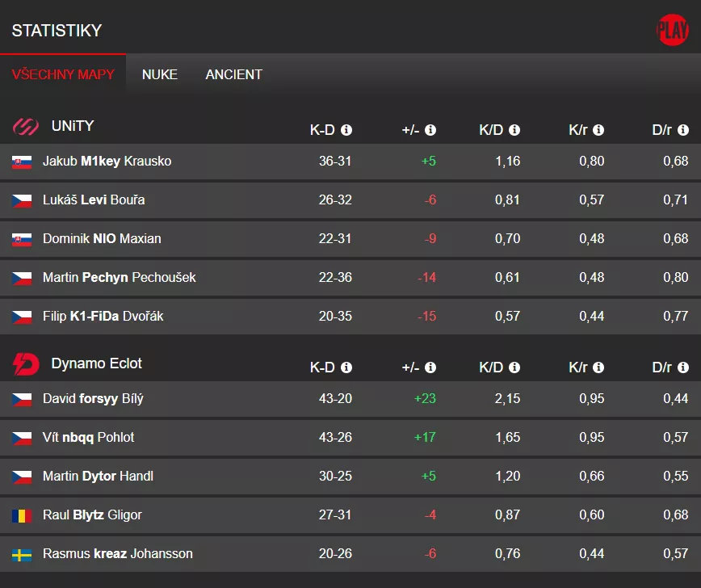Open David forsyy Bílý player profile
Image resolution: width=701 pixels, height=588 pixels.
tap(93, 399)
